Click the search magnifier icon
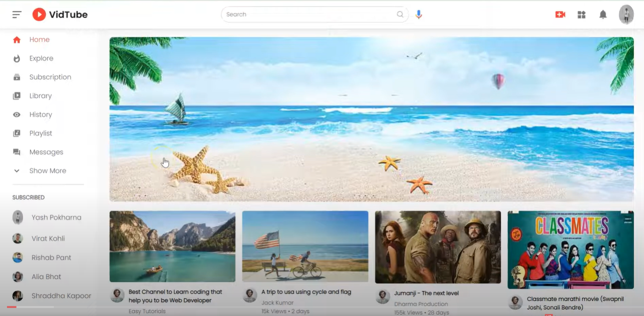This screenshot has height=316, width=644. pos(400,14)
